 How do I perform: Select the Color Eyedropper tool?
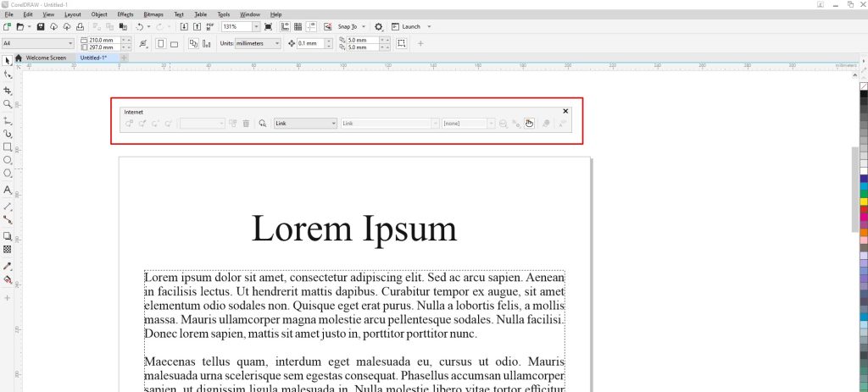pyautogui.click(x=7, y=266)
